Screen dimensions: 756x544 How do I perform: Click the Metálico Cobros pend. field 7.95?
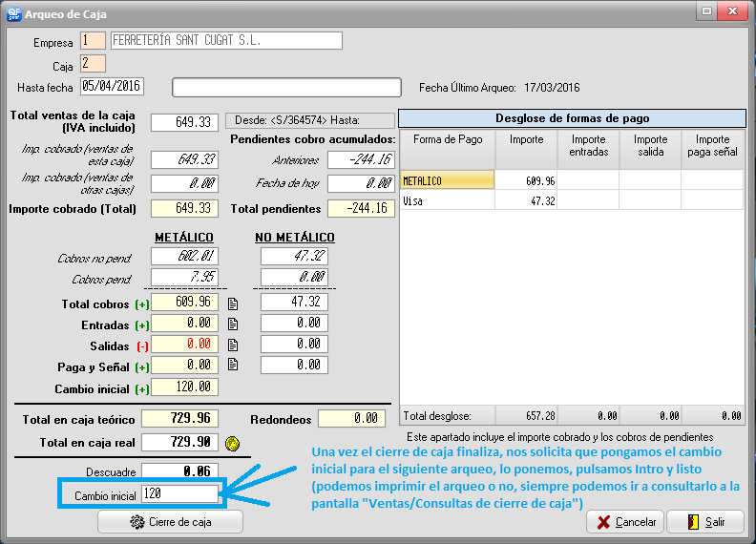click(x=184, y=278)
